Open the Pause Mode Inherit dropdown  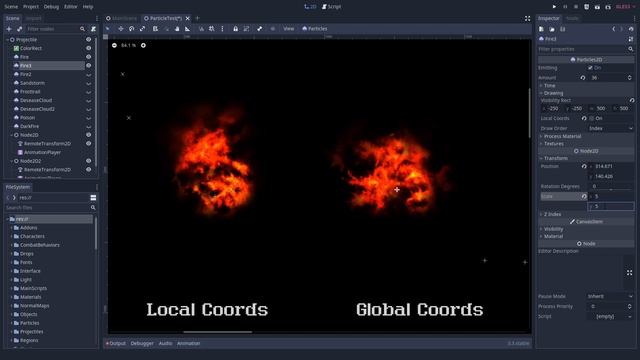pos(610,296)
